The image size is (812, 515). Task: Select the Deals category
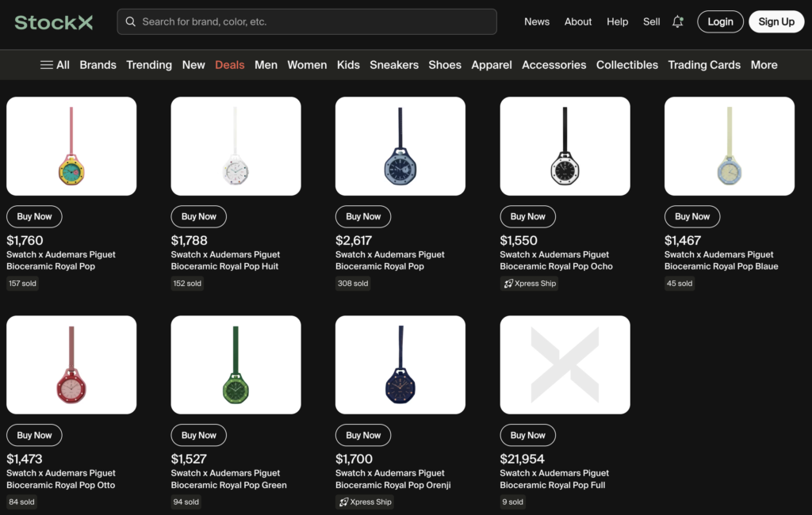click(229, 65)
